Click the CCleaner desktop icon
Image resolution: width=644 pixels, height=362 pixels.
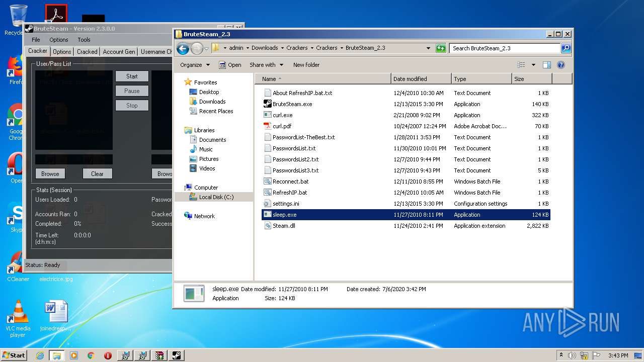pos(18,266)
